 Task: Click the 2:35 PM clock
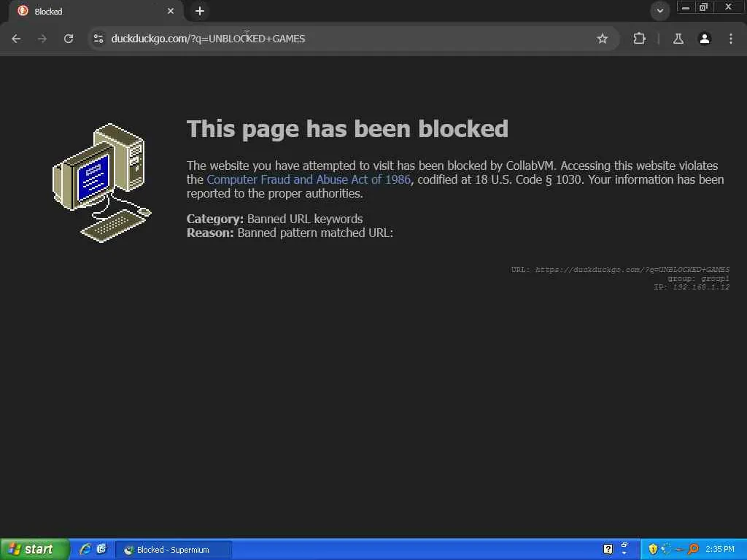pyautogui.click(x=720, y=549)
